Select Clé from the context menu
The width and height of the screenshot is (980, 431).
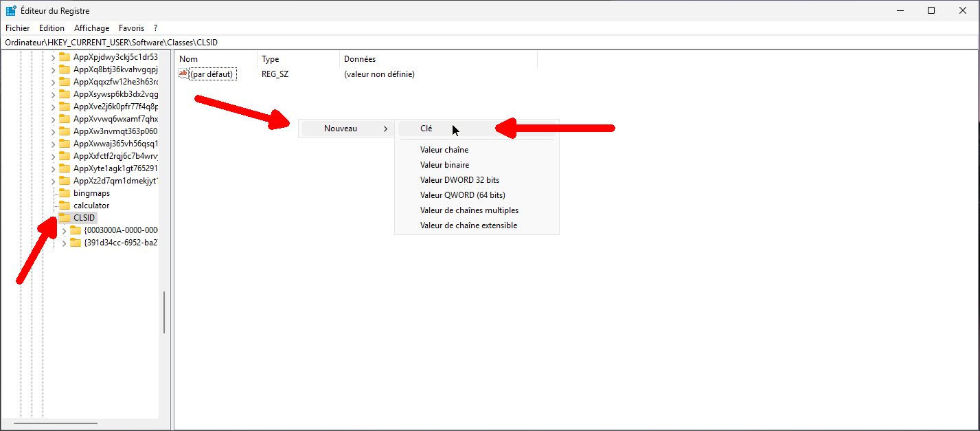point(426,128)
